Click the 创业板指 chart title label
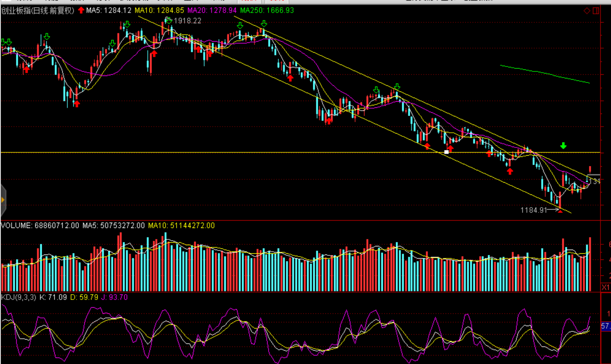 [x=38, y=11]
